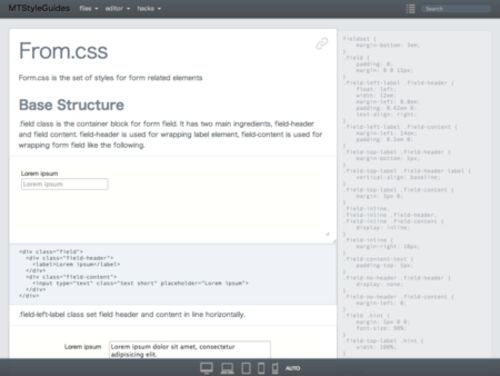The width and height of the screenshot is (500, 376).
Task: Click the Search field in top bar
Action: tap(456, 9)
